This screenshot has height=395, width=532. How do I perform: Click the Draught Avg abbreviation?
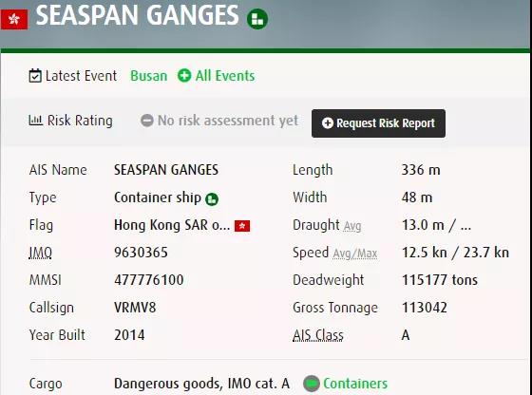pyautogui.click(x=352, y=226)
